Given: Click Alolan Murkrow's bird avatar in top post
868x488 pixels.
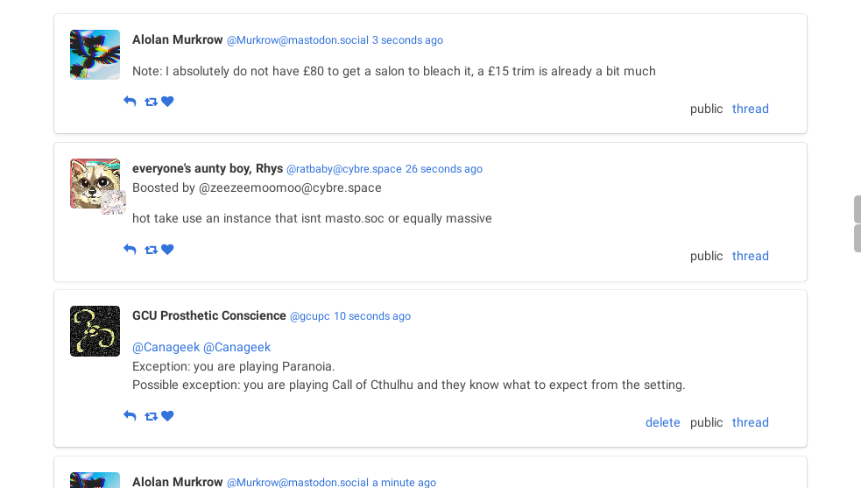Looking at the screenshot, I should (95, 54).
